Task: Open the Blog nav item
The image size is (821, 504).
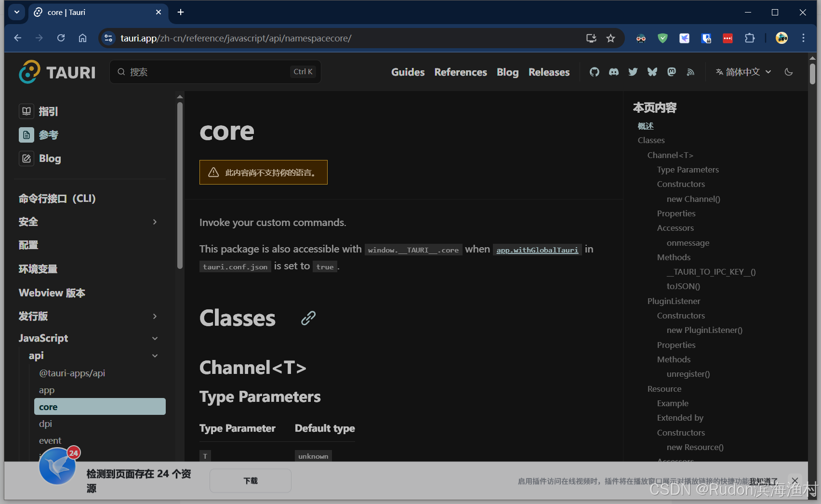Action: pos(508,72)
